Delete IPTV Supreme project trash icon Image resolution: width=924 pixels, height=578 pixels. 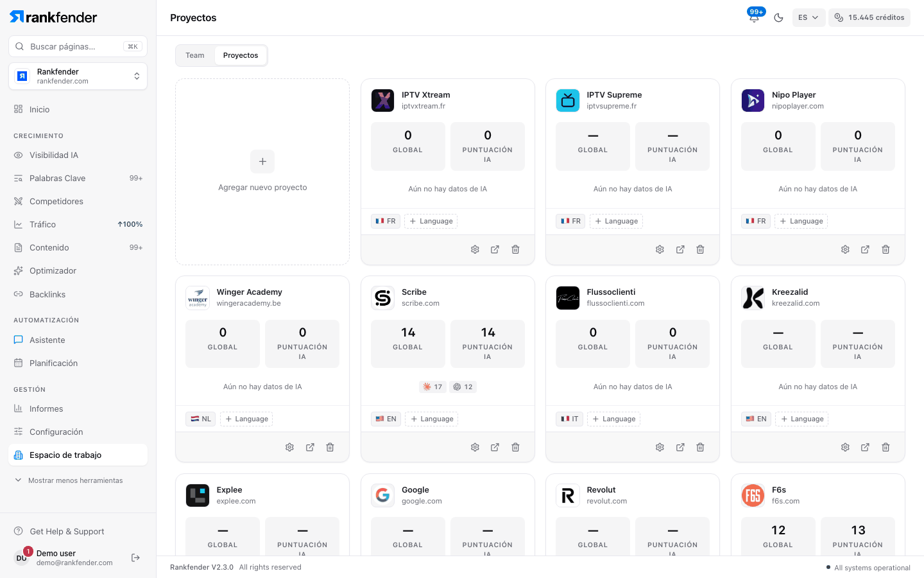pyautogui.click(x=700, y=249)
